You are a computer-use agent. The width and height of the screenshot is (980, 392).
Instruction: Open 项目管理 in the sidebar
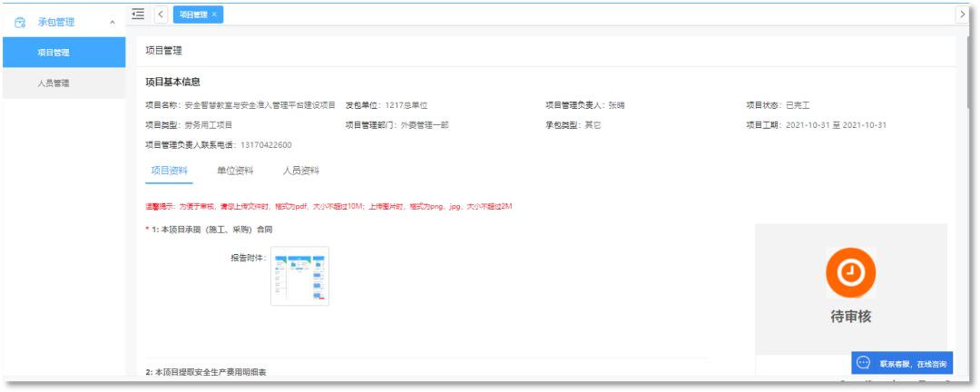point(54,53)
